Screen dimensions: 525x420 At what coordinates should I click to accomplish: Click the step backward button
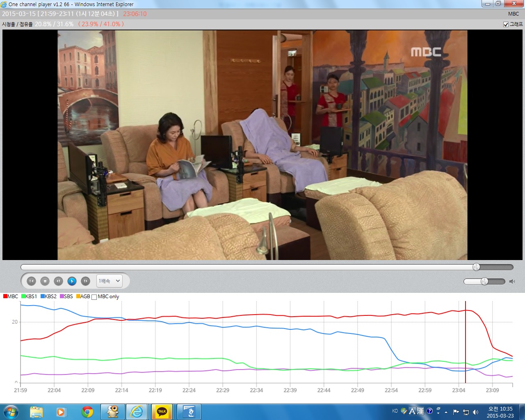[x=58, y=281]
